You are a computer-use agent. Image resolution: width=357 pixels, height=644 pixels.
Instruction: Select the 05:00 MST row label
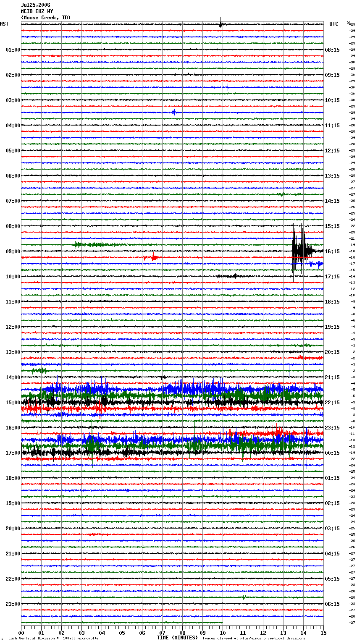(x=13, y=151)
